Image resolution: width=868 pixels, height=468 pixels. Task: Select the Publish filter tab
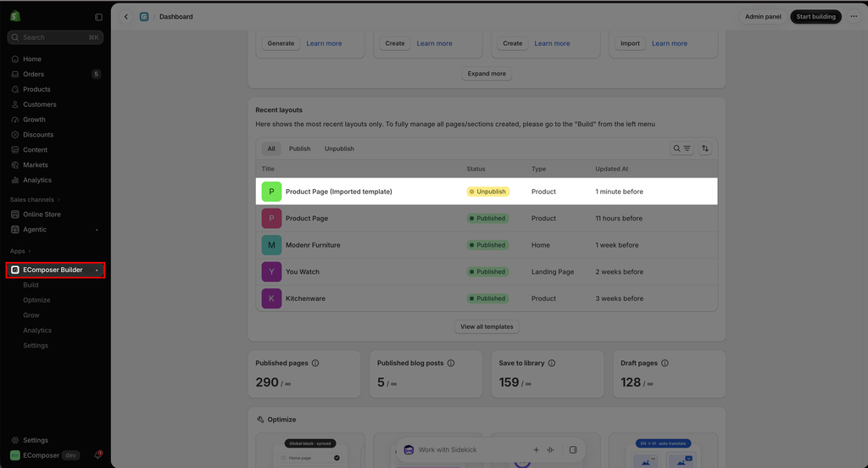(x=299, y=148)
